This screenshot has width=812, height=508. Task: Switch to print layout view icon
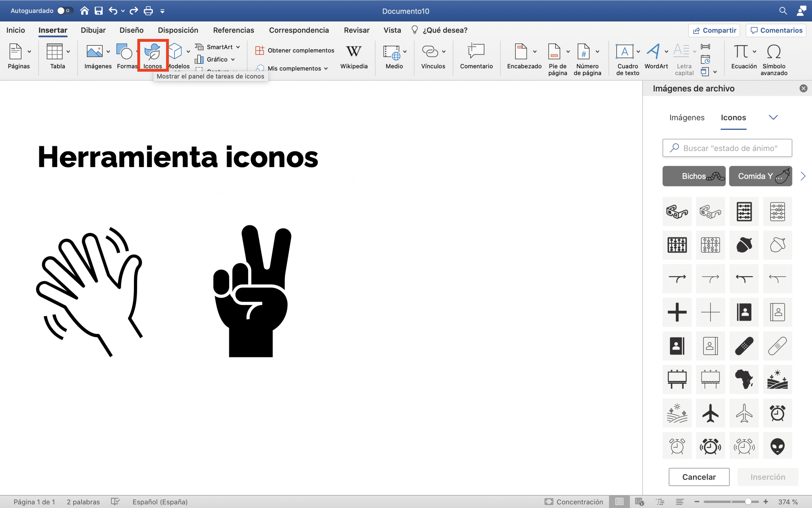(x=619, y=502)
